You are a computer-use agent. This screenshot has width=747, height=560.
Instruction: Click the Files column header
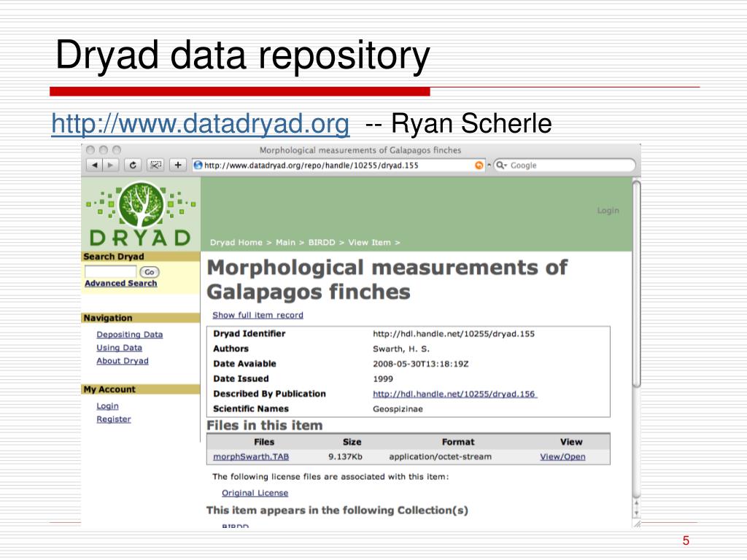(x=264, y=442)
